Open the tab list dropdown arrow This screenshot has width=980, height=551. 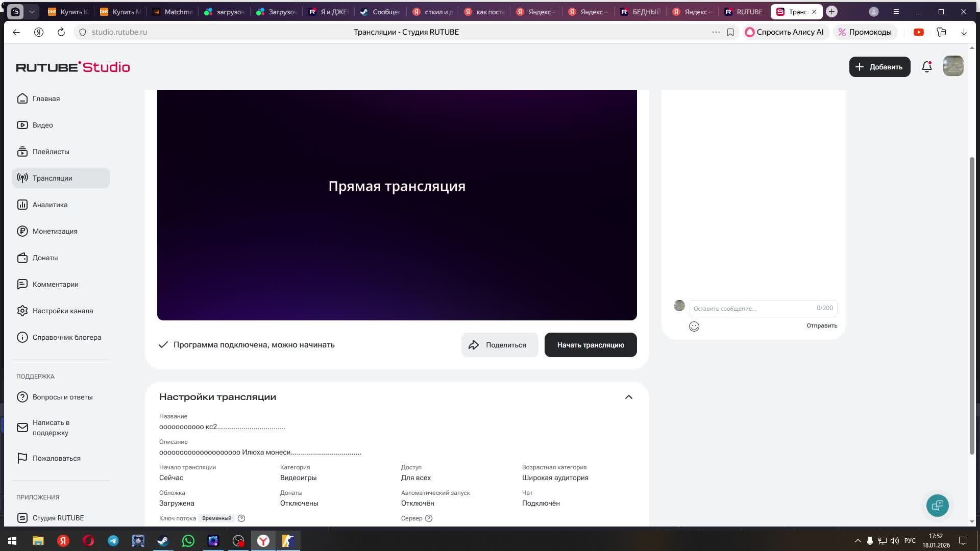pos(32,11)
